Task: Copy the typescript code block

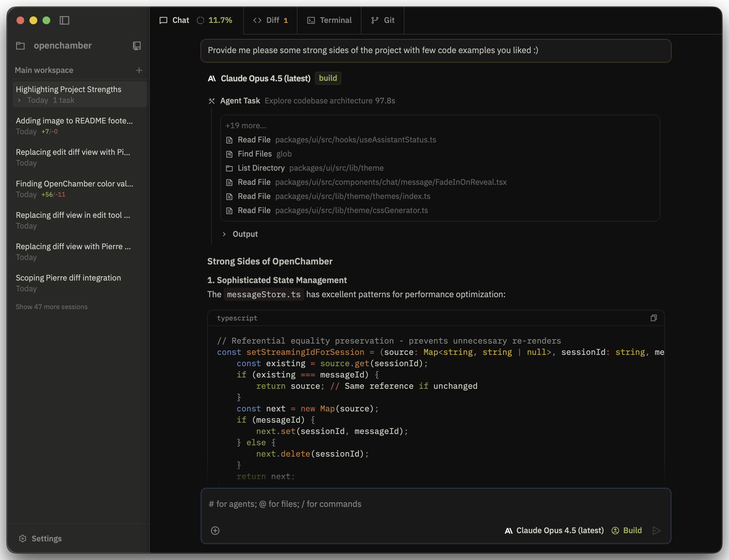Action: click(x=653, y=318)
